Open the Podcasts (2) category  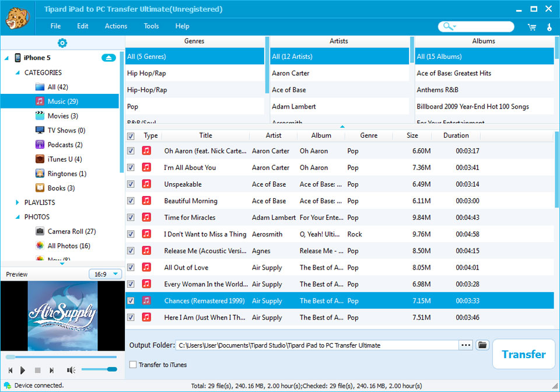click(x=59, y=145)
